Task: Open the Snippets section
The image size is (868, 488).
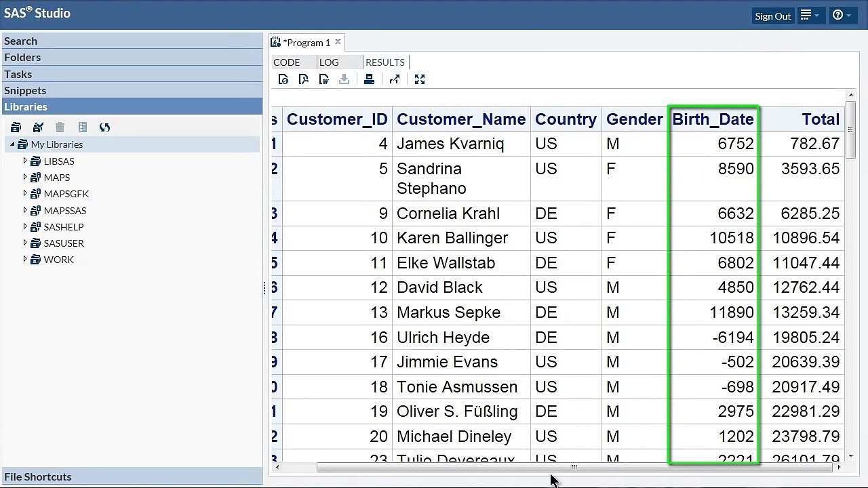Action: (132, 90)
